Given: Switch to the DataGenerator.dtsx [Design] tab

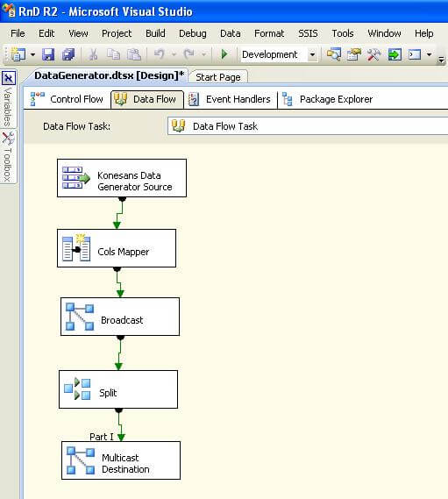Looking at the screenshot, I should (109, 75).
